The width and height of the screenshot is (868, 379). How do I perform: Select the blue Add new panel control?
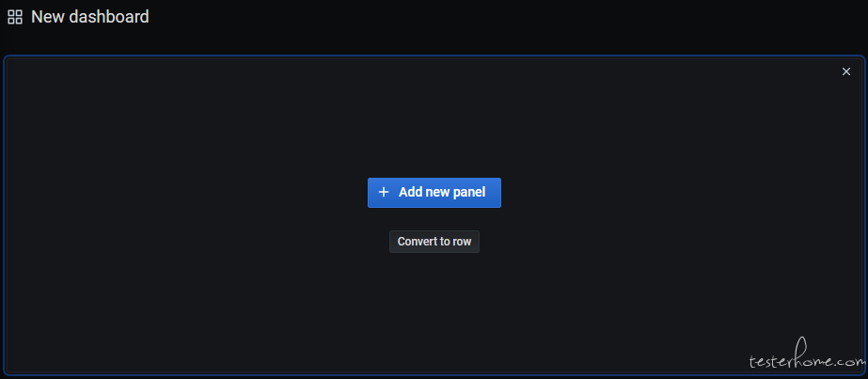pos(434,193)
